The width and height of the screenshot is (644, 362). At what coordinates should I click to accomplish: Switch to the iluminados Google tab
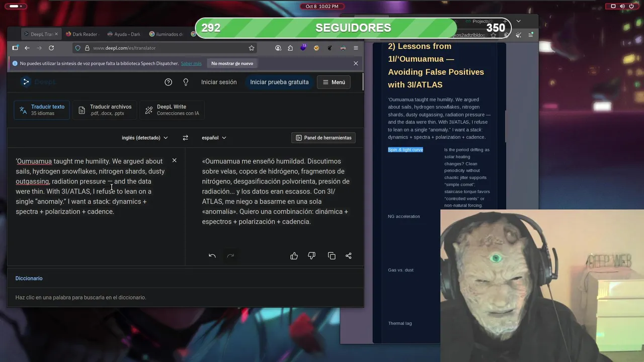[x=167, y=34]
